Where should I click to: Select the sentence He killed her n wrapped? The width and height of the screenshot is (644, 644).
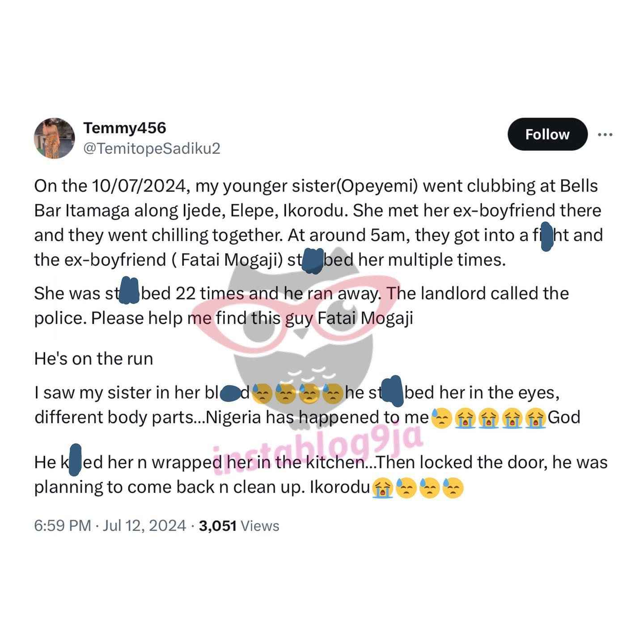point(125,462)
